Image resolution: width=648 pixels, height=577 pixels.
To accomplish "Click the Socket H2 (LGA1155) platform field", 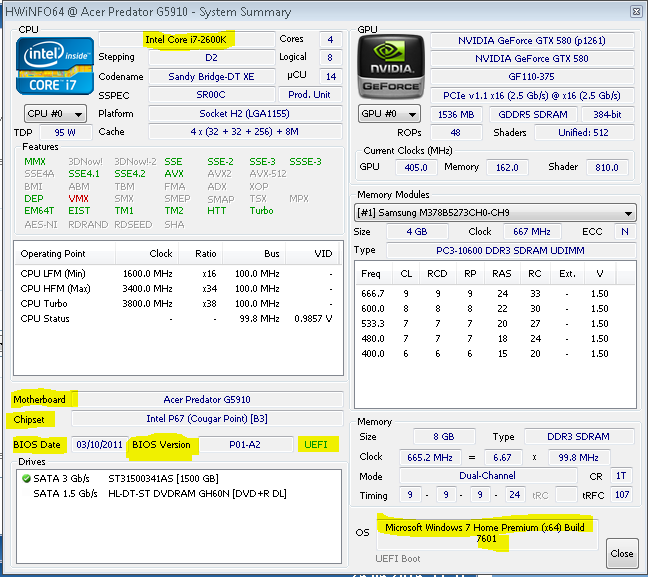I will (x=245, y=114).
